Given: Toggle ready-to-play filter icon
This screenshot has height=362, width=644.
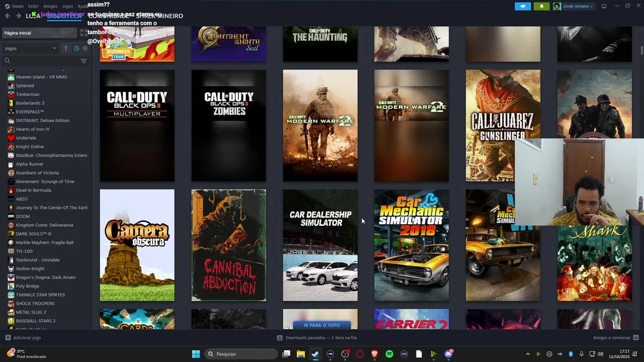Looking at the screenshot, I should (85, 48).
